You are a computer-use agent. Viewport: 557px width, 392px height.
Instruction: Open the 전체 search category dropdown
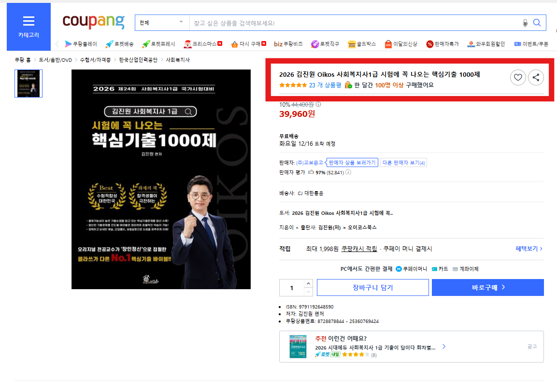coord(162,23)
